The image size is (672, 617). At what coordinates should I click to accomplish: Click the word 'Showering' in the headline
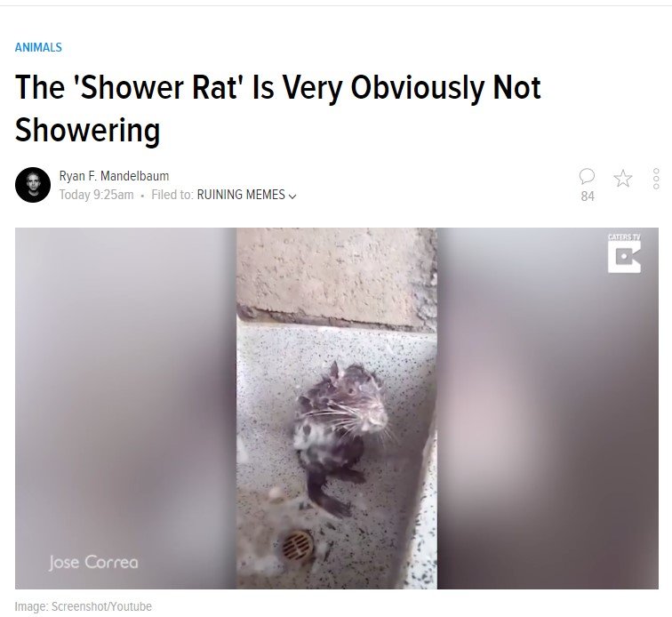tap(88, 130)
